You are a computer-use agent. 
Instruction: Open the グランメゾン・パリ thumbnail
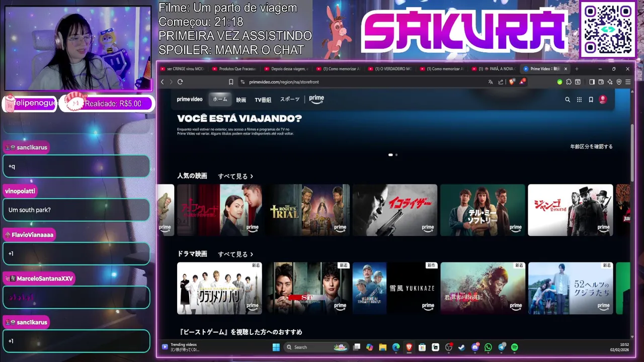tap(219, 288)
